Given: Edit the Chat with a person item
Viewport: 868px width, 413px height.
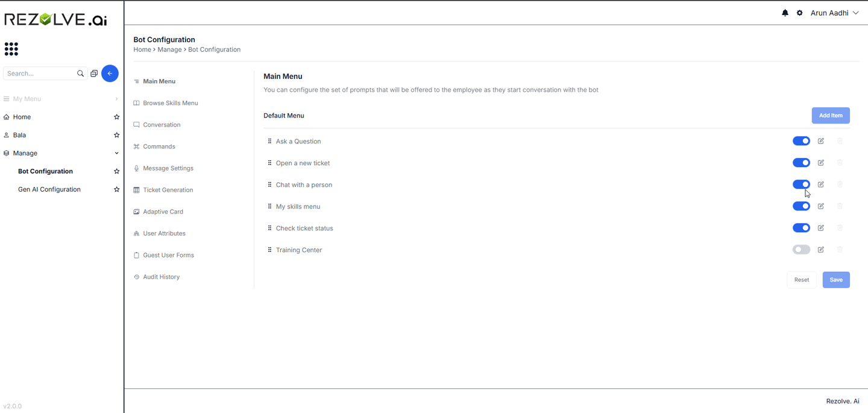Looking at the screenshot, I should (821, 184).
